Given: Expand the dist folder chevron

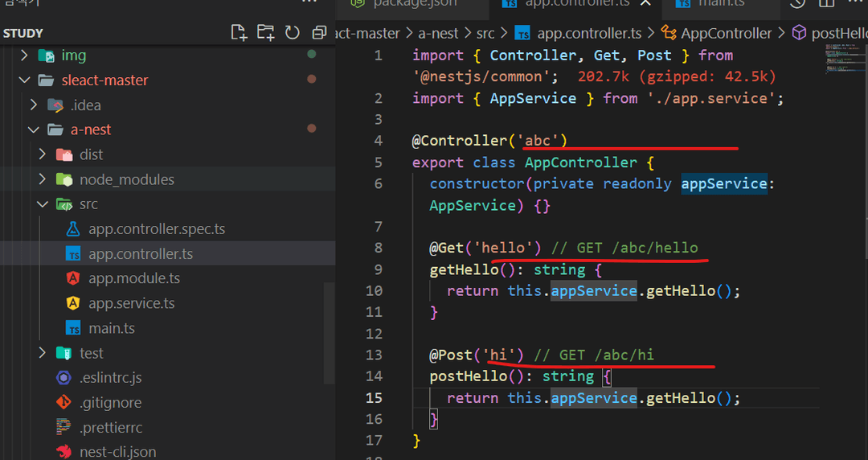Looking at the screenshot, I should coord(42,154).
